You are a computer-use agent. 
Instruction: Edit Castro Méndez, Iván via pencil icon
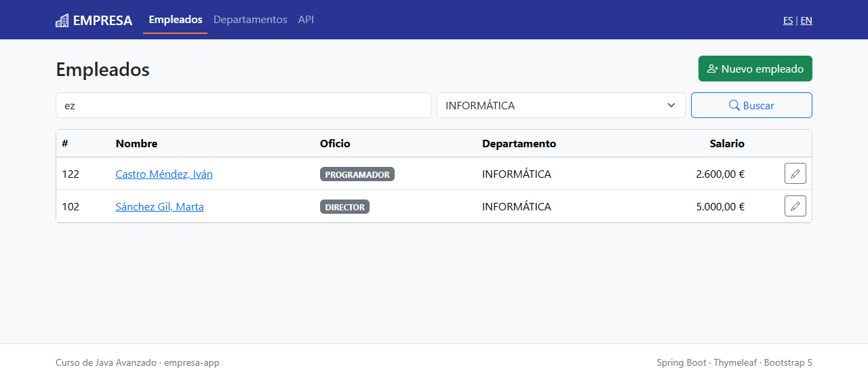(795, 174)
